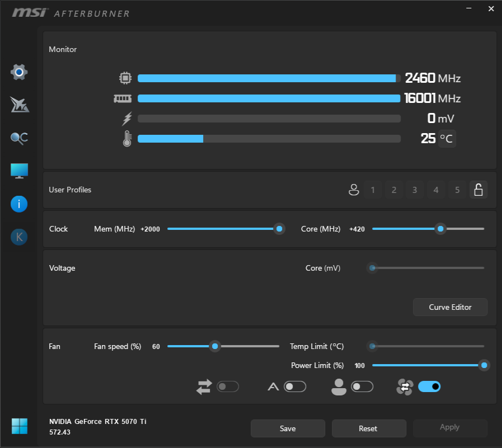Open the Curve Editor
The image size is (502, 448).
450,307
